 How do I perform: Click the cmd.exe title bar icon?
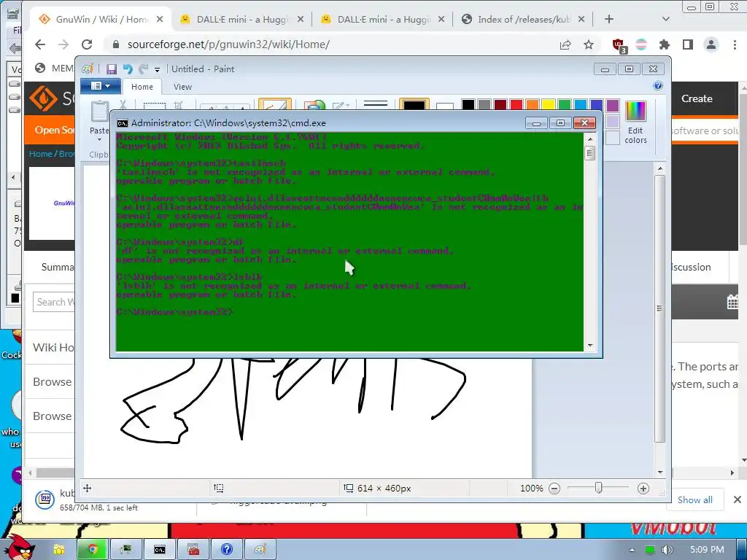coord(123,123)
